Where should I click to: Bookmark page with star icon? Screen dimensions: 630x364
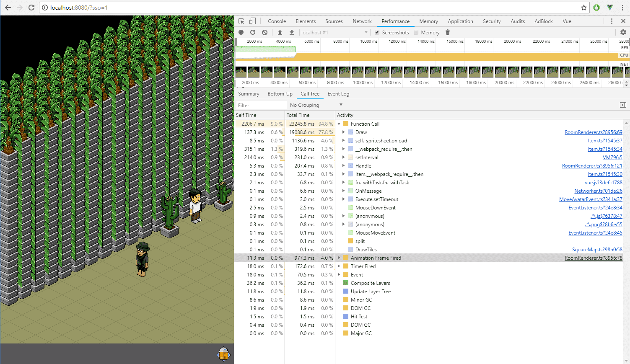pyautogui.click(x=583, y=8)
